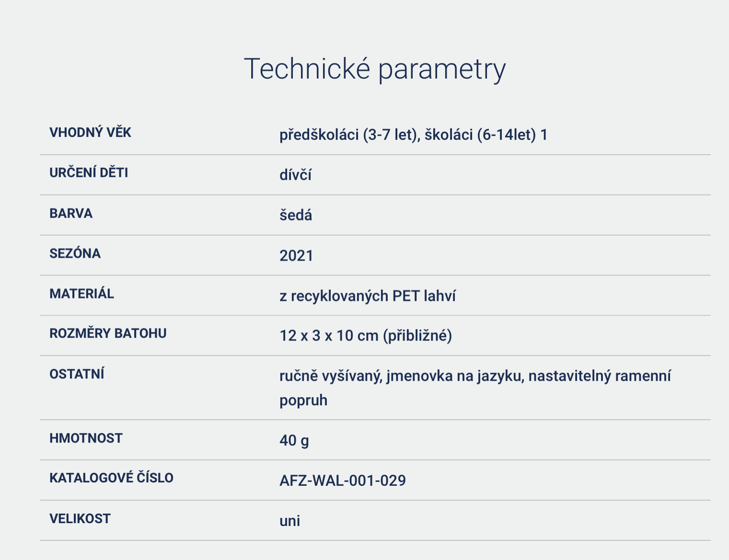Click the "VHODNÝ VĚK" row label
The height and width of the screenshot is (560, 729).
point(90,133)
